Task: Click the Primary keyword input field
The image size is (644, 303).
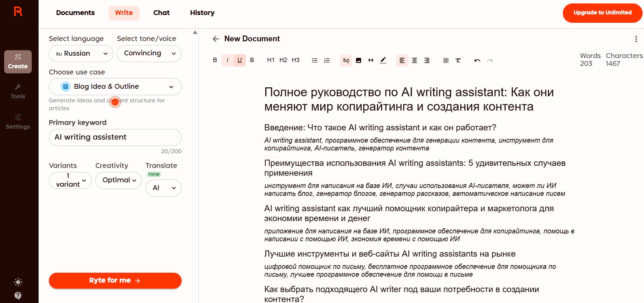Action: point(115,137)
